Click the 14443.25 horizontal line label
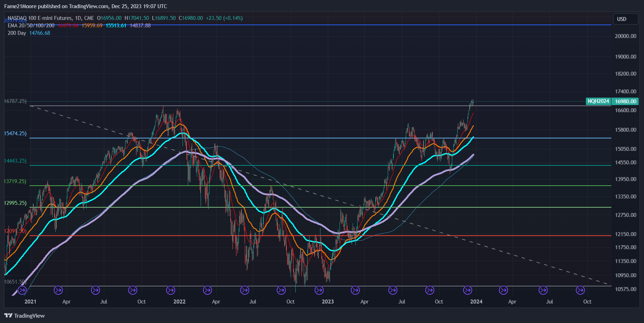The image size is (644, 323). (x=15, y=161)
